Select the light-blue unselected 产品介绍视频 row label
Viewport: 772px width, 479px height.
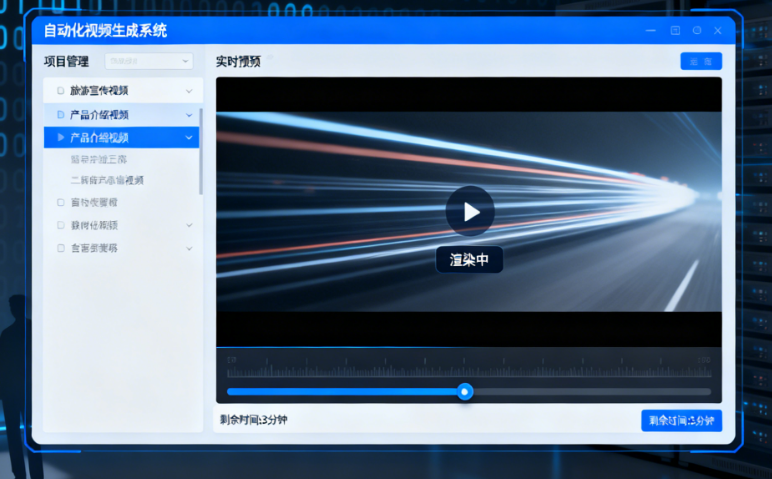99,115
